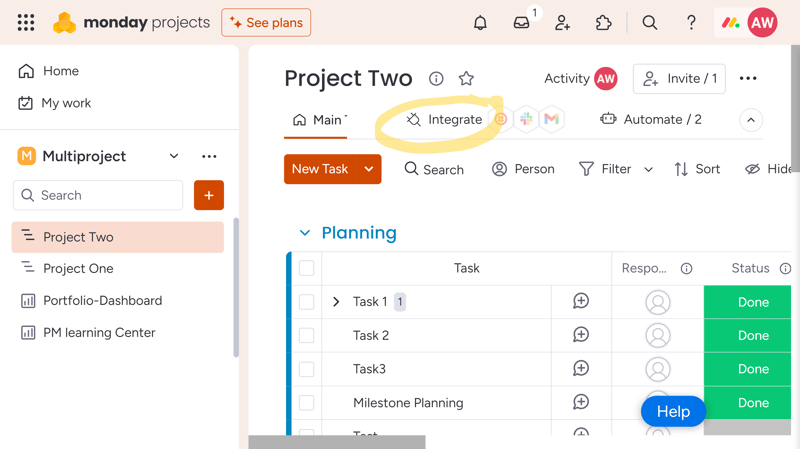Switch to the Main tab
The height and width of the screenshot is (449, 800).
319,120
